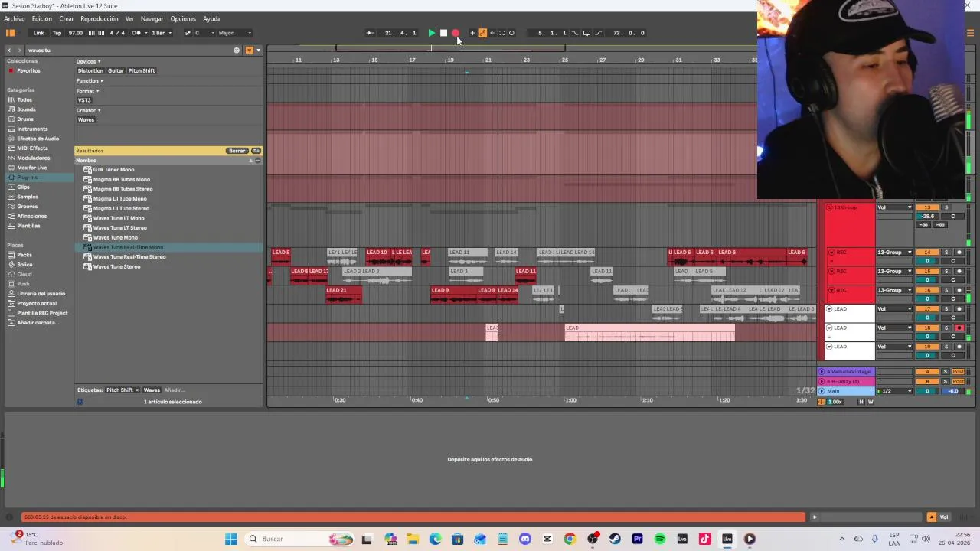The width and height of the screenshot is (980, 551).
Task: Solo the A ValhallaVintage return track
Action: coord(946,372)
